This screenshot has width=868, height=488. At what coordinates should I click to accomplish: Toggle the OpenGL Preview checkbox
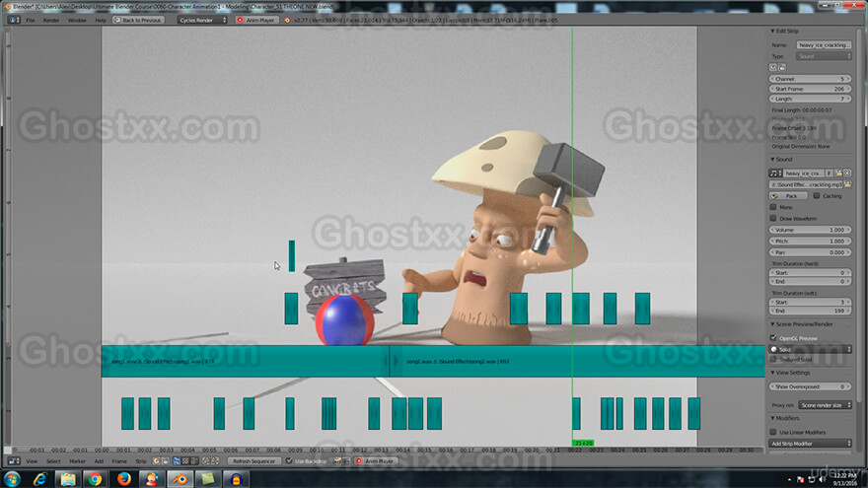[x=773, y=337]
